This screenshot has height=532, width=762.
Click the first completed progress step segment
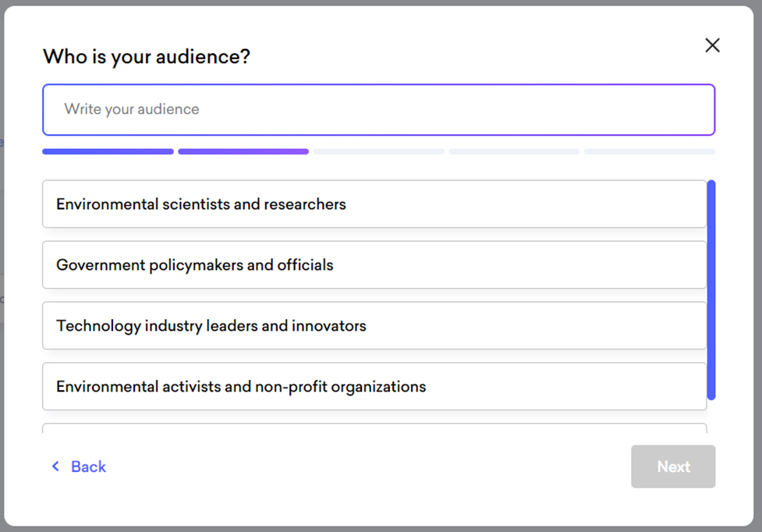pos(108,151)
